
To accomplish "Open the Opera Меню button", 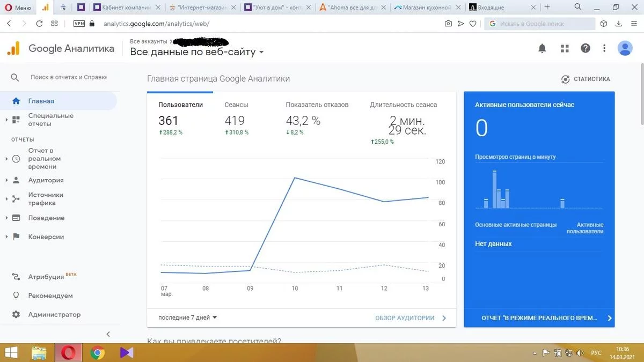I will (18, 8).
